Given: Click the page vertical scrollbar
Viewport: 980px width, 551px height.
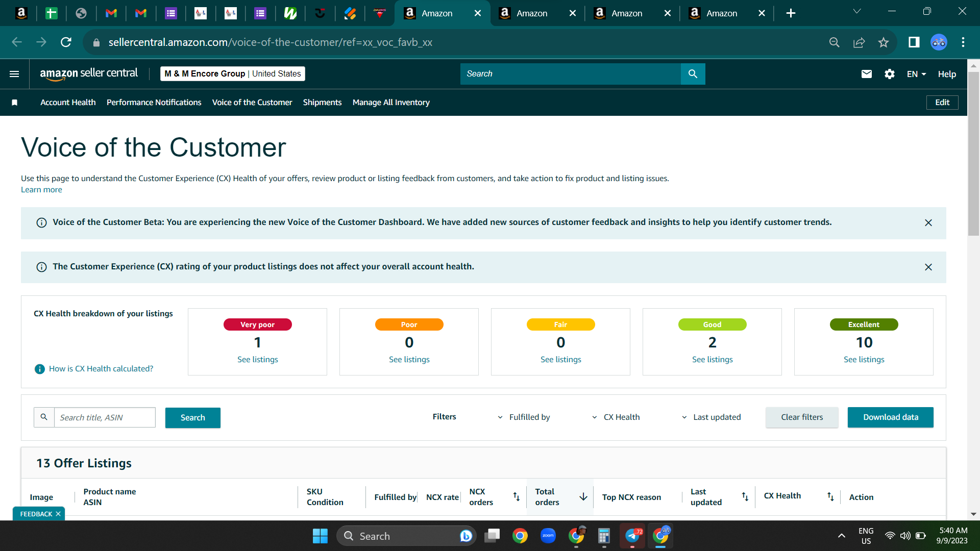Looking at the screenshot, I should [x=973, y=153].
